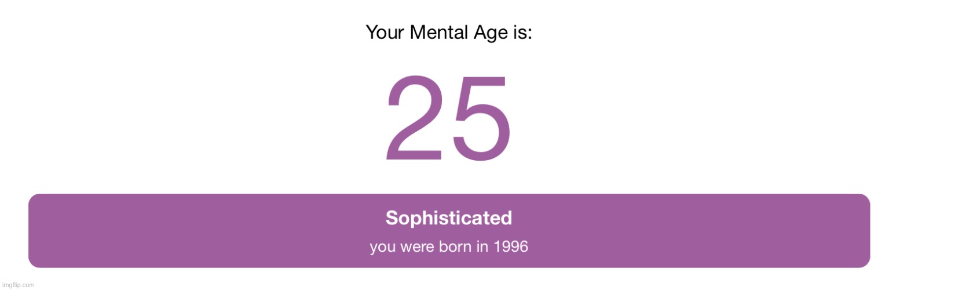Click the letter S starting "Sophisticated"
This screenshot has width=980, height=290.
point(392,218)
